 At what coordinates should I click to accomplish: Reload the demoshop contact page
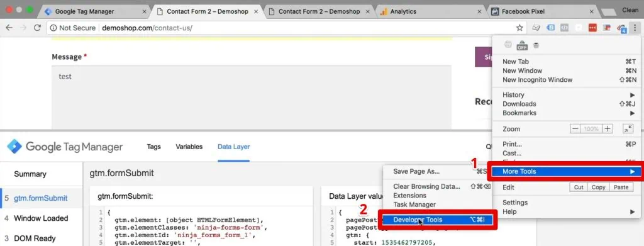click(x=37, y=28)
